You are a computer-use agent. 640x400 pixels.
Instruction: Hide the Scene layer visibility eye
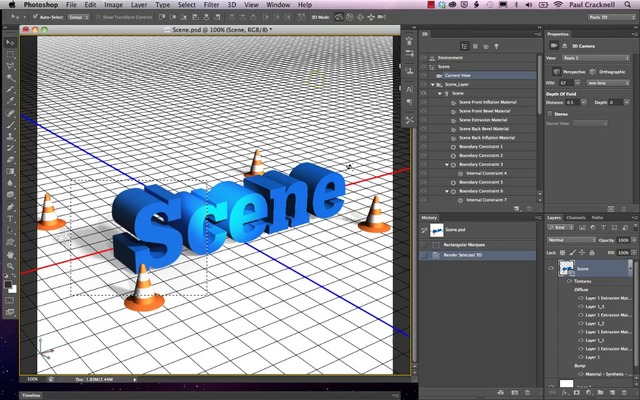(x=551, y=269)
